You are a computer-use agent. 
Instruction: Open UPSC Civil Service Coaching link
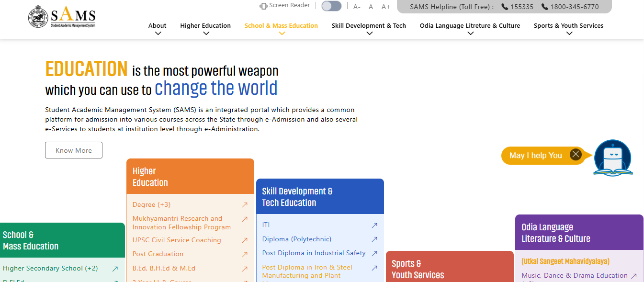177,240
